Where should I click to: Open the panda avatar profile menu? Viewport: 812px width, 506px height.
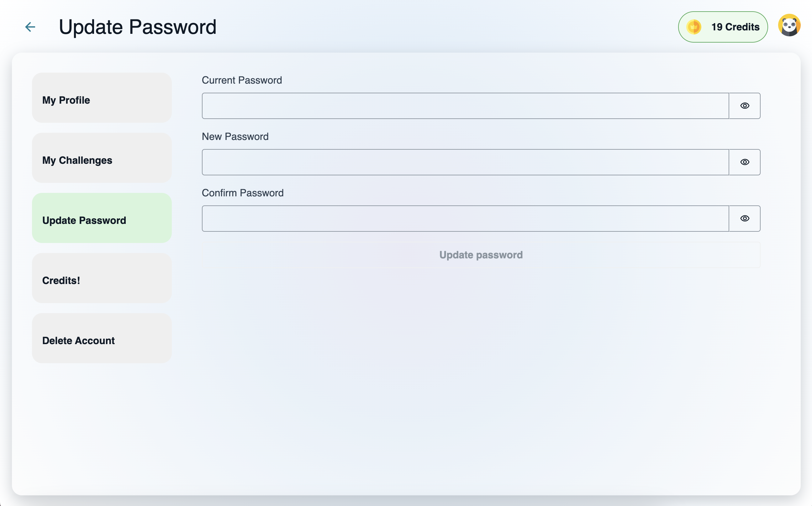point(789,25)
